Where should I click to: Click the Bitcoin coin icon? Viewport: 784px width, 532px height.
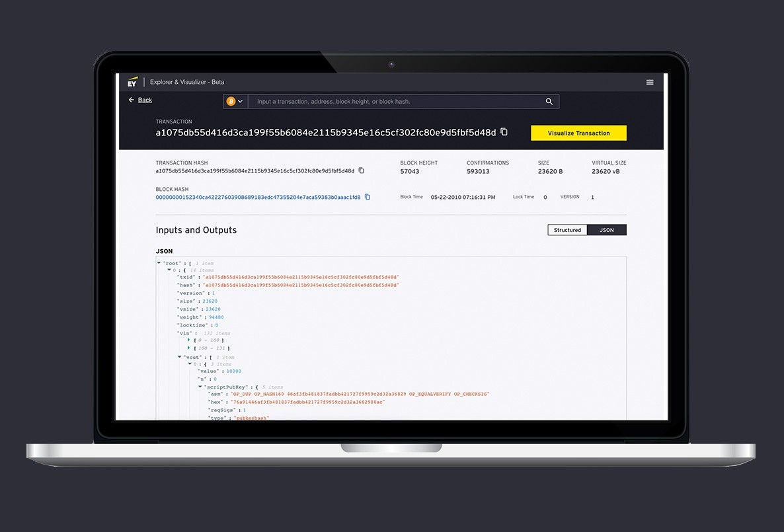pos(231,101)
